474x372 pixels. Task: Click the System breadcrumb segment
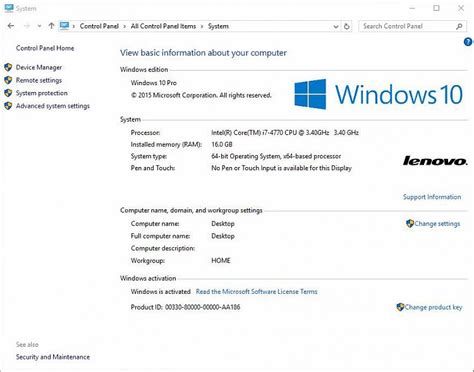pyautogui.click(x=218, y=26)
